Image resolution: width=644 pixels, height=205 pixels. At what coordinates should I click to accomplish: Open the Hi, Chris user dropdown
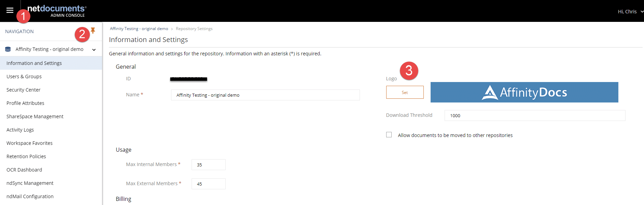point(630,12)
